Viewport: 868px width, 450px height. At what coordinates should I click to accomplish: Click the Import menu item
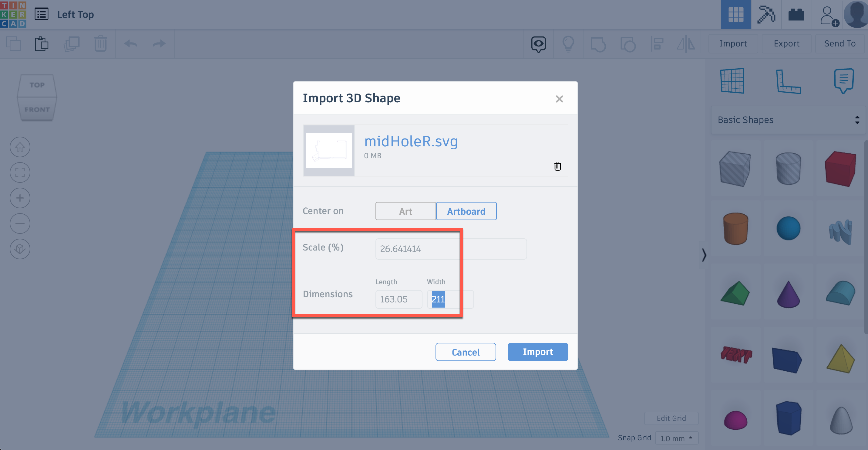[733, 43]
